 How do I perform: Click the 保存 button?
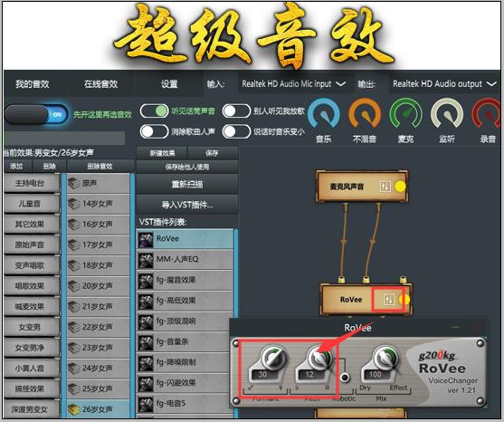point(213,153)
